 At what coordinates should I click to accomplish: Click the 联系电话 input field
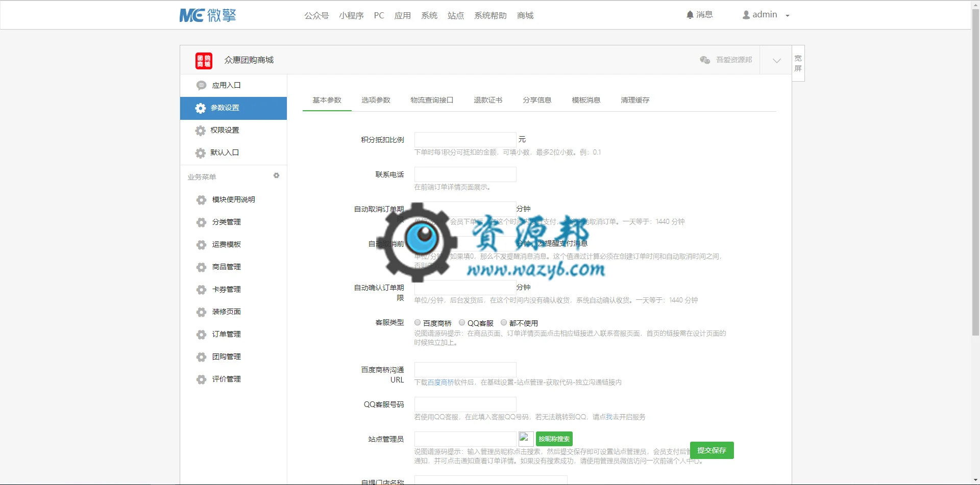465,174
